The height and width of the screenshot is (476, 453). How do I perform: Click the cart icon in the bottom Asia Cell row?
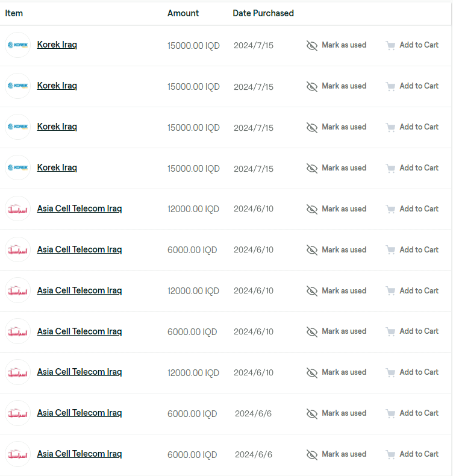pyautogui.click(x=390, y=454)
